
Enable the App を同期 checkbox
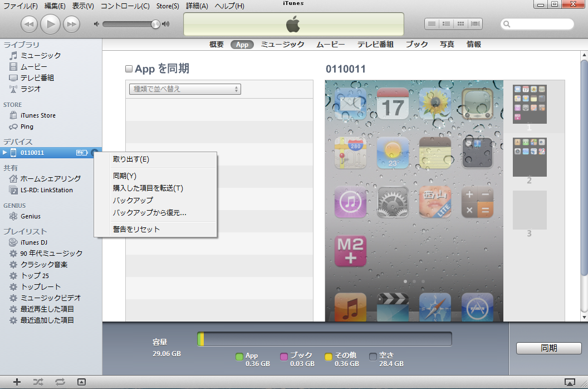pos(129,69)
